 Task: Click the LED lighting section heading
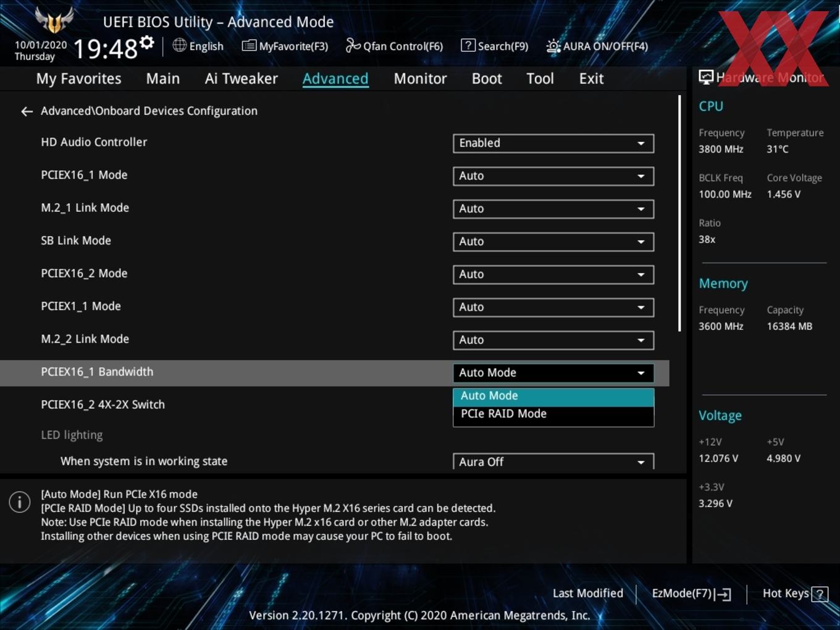72,435
